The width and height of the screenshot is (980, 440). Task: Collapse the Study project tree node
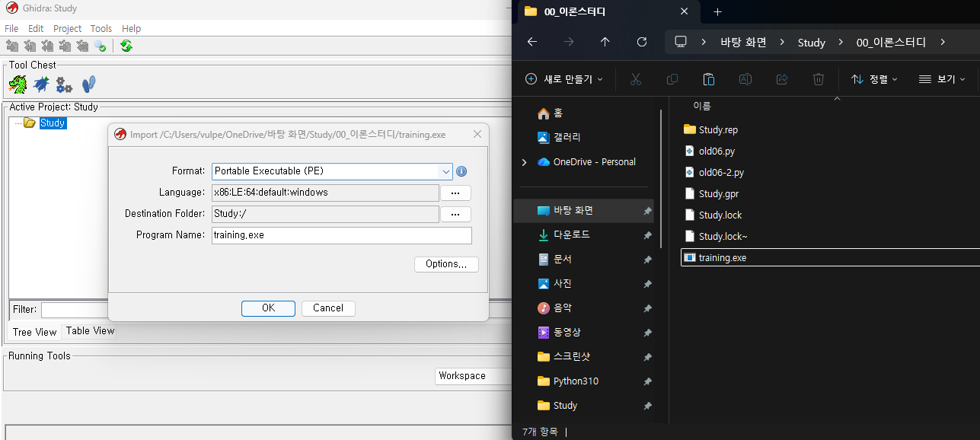[x=27, y=123]
